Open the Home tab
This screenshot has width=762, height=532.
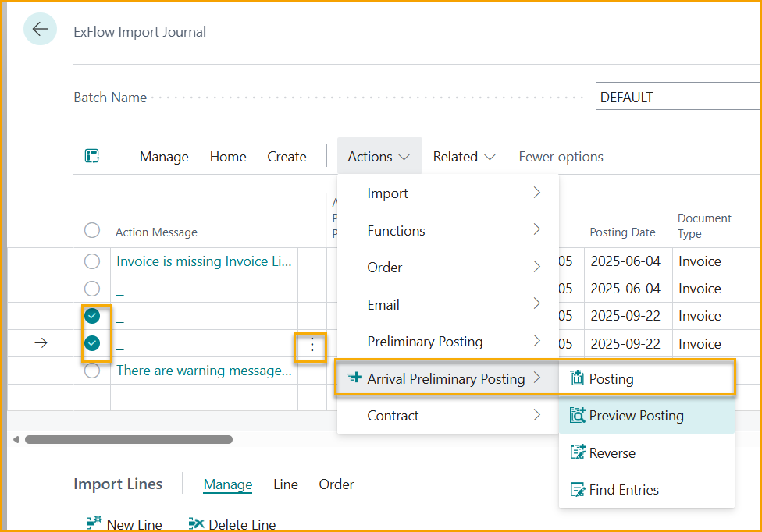click(x=228, y=156)
